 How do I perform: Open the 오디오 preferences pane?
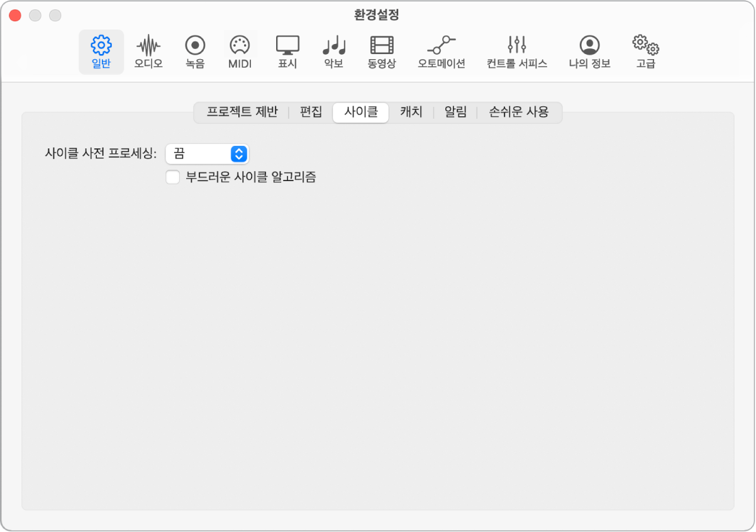(x=148, y=50)
